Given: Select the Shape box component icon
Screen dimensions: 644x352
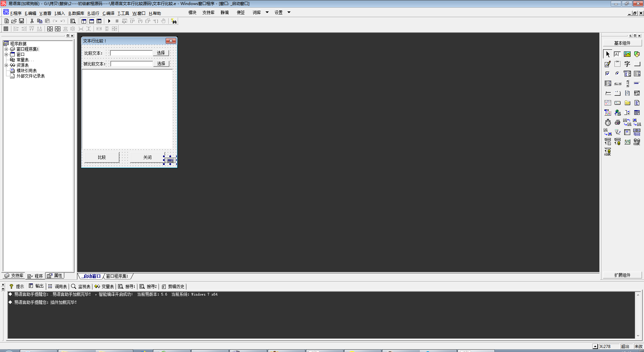Looking at the screenshot, I should pyautogui.click(x=637, y=54).
